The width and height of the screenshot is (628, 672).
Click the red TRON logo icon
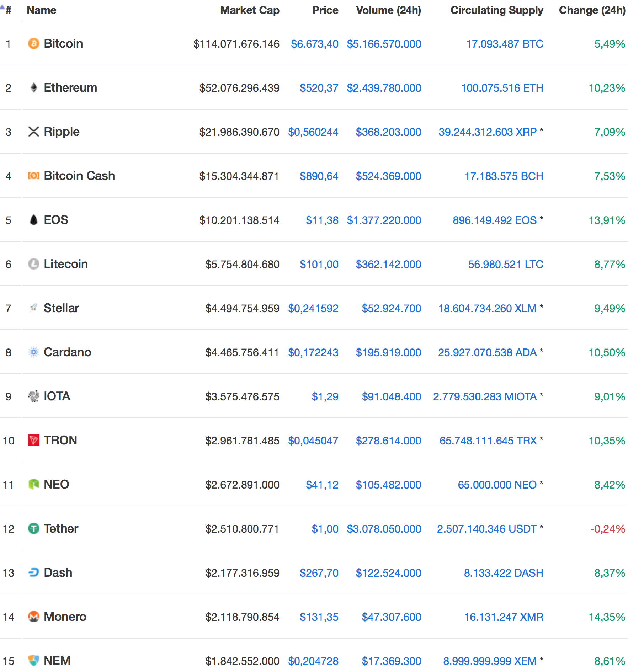pos(34,440)
